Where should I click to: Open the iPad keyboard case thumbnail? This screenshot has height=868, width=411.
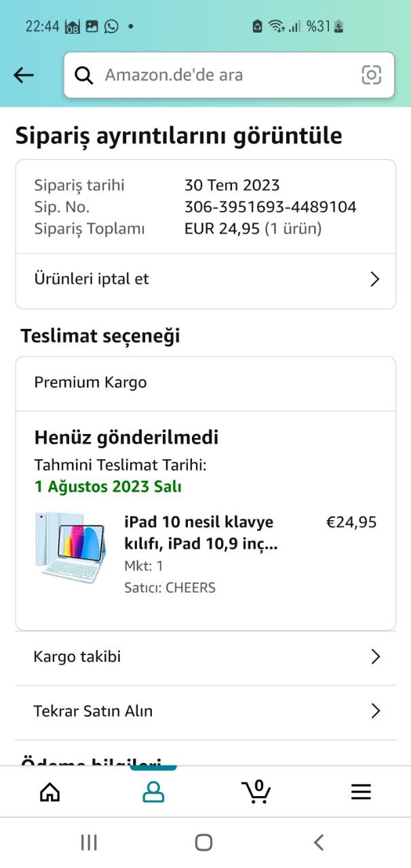pyautogui.click(x=71, y=548)
